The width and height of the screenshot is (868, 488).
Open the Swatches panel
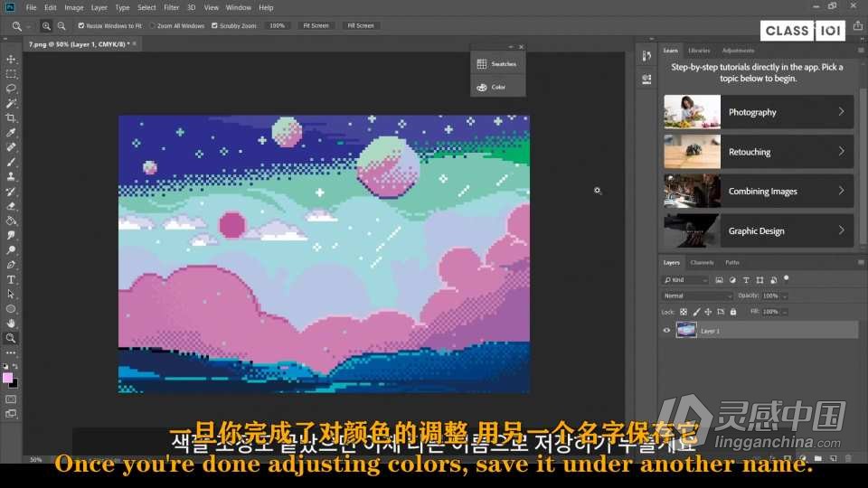497,64
